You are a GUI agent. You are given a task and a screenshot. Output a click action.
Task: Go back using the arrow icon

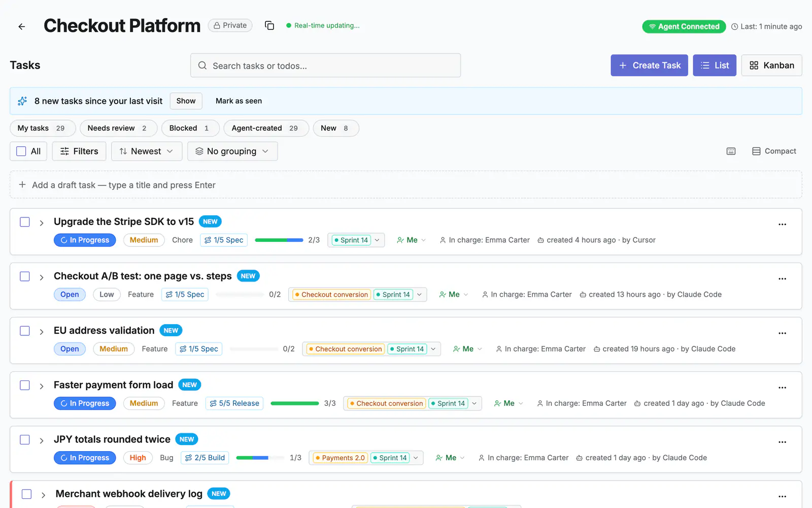click(x=22, y=26)
